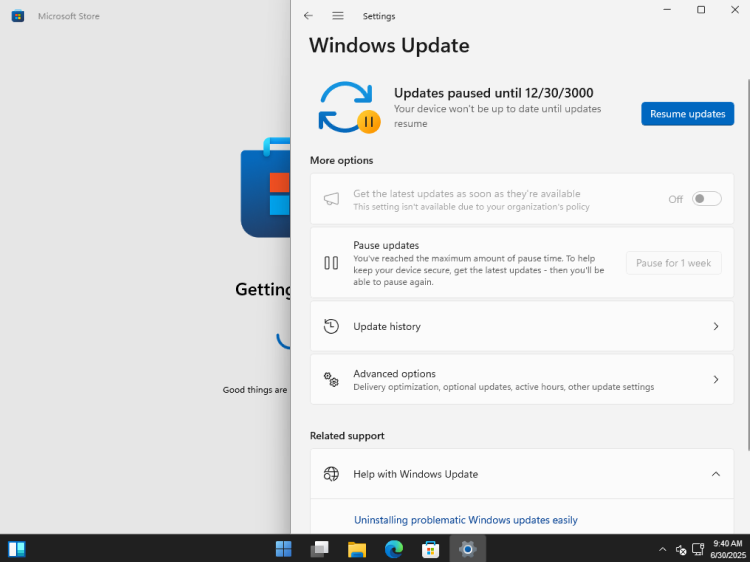This screenshot has width=750, height=562.
Task: Click the Windows Update page heading
Action: (389, 46)
